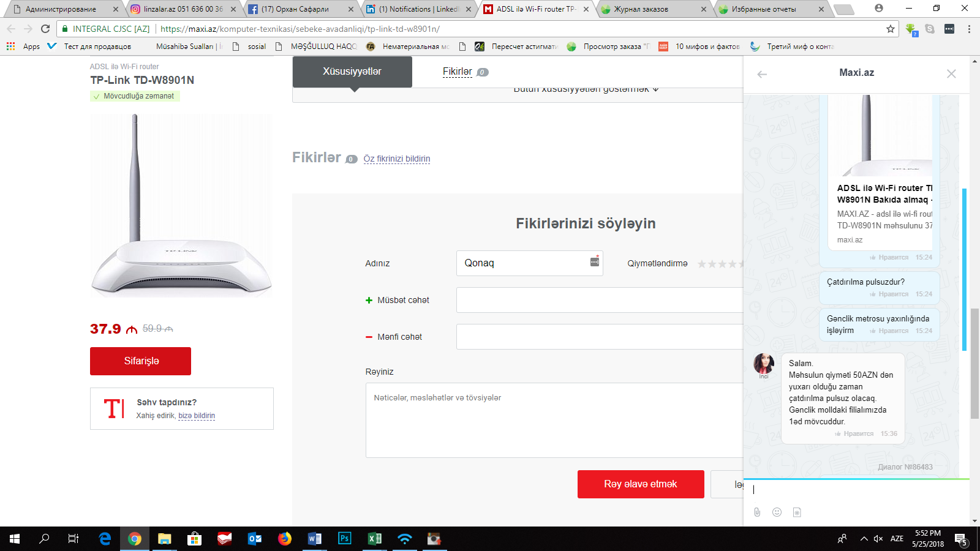Switch to the Xüsusiyyətlər tab
Image resolution: width=980 pixels, height=551 pixels.
[x=352, y=72]
